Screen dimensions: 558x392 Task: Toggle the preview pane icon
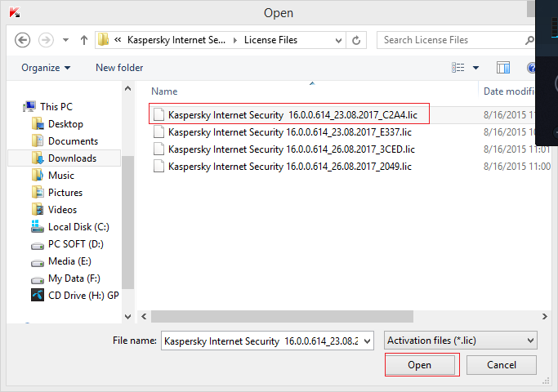click(x=503, y=68)
